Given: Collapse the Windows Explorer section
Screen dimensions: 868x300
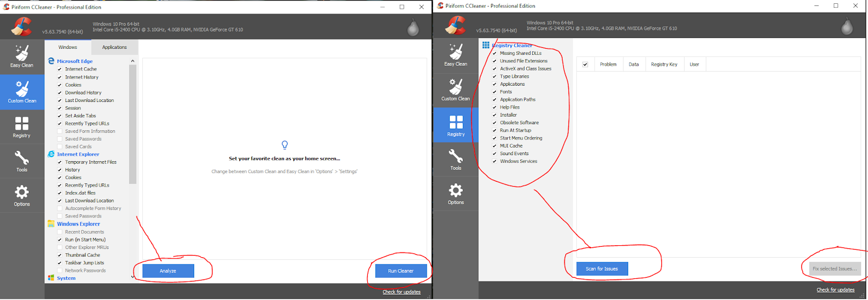Looking at the screenshot, I should click(x=79, y=224).
